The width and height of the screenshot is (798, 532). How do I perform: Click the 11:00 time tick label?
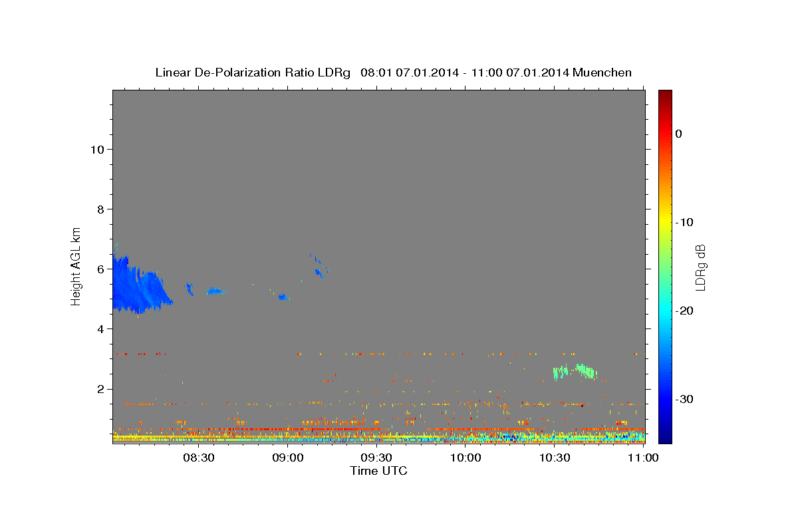pos(643,458)
